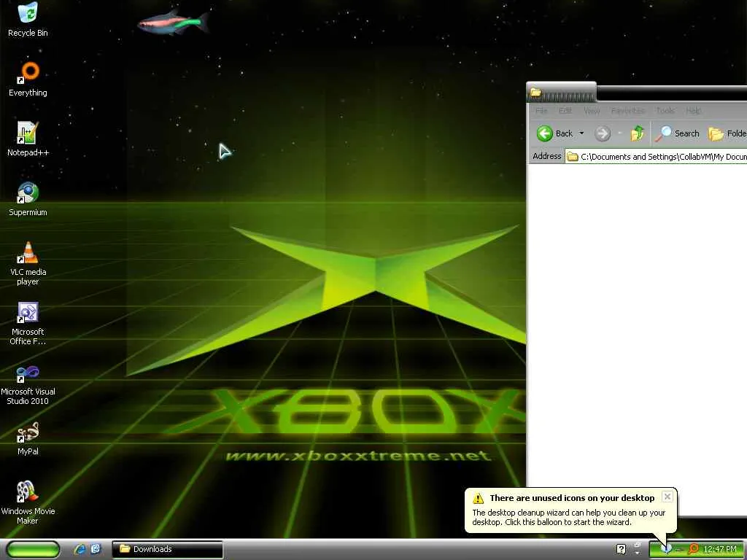Screen dimensions: 747x560
Task: Open the Help menu in Explorer
Action: 693,111
